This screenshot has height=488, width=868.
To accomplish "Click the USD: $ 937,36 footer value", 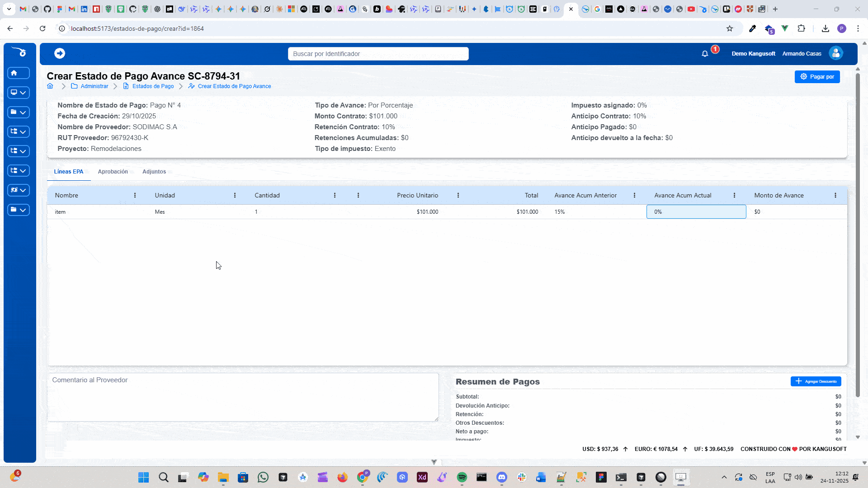I will 600,449.
